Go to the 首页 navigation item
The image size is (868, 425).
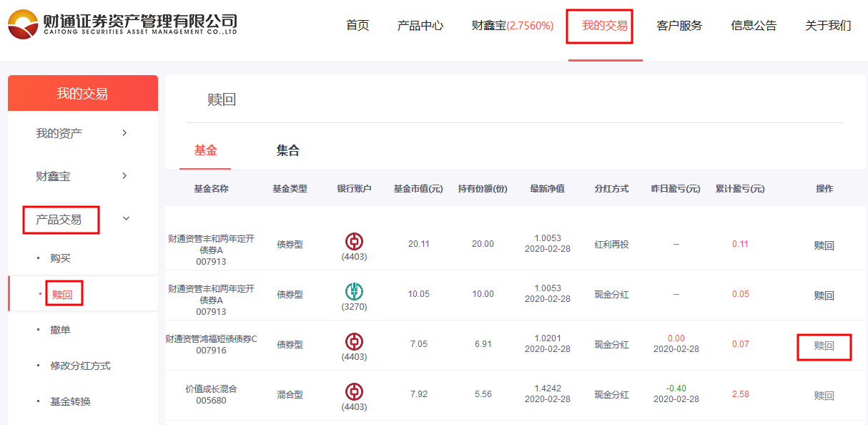click(x=357, y=26)
